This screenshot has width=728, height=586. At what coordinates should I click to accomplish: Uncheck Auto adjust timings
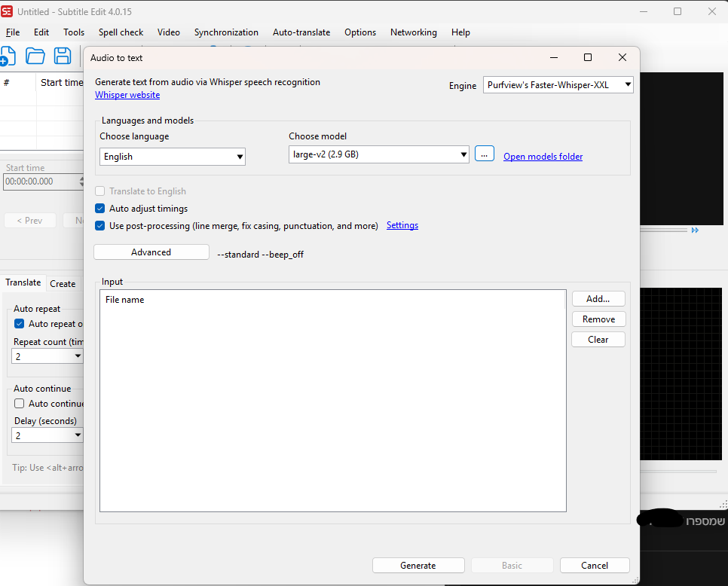(x=100, y=209)
